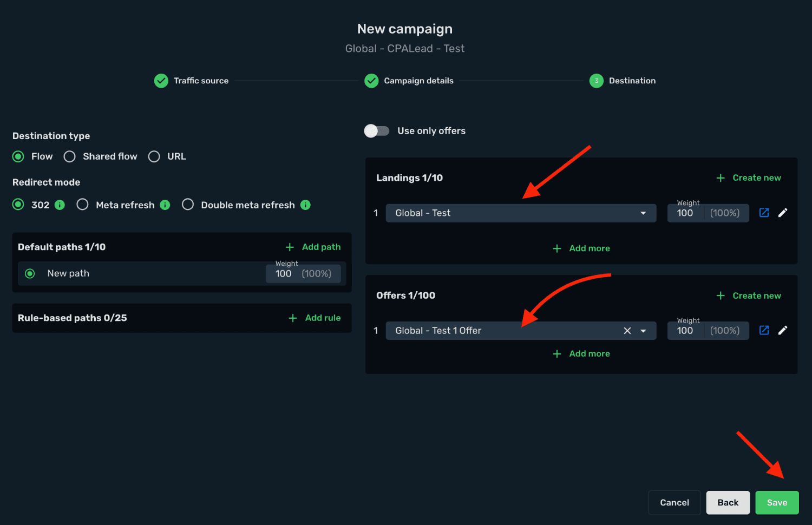The height and width of the screenshot is (525, 812).
Task: Click Add rule in Rule-based paths
Action: point(315,318)
